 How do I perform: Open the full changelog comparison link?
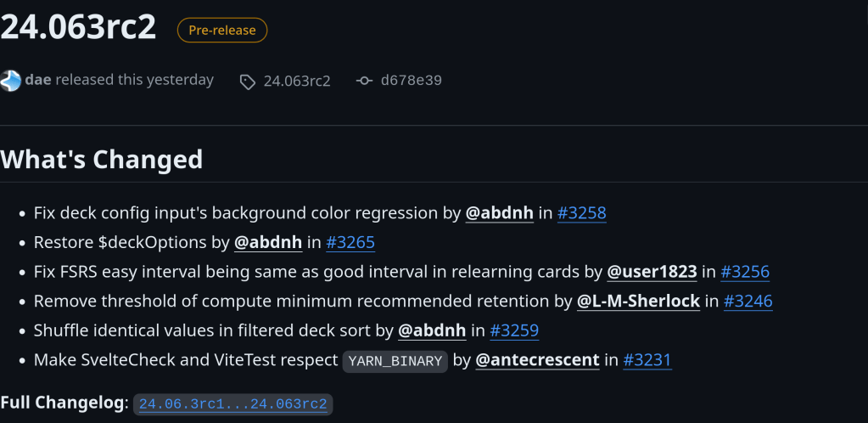click(232, 404)
